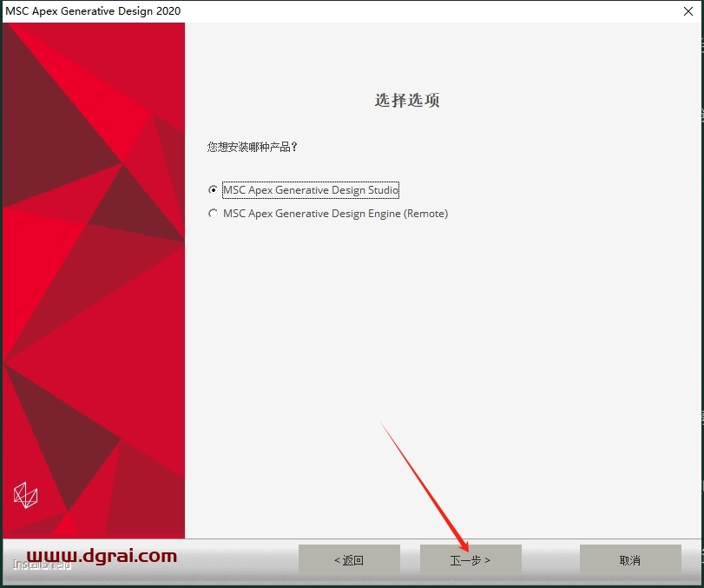Go back with the 返回 button
The image size is (704, 588).
[x=349, y=559]
